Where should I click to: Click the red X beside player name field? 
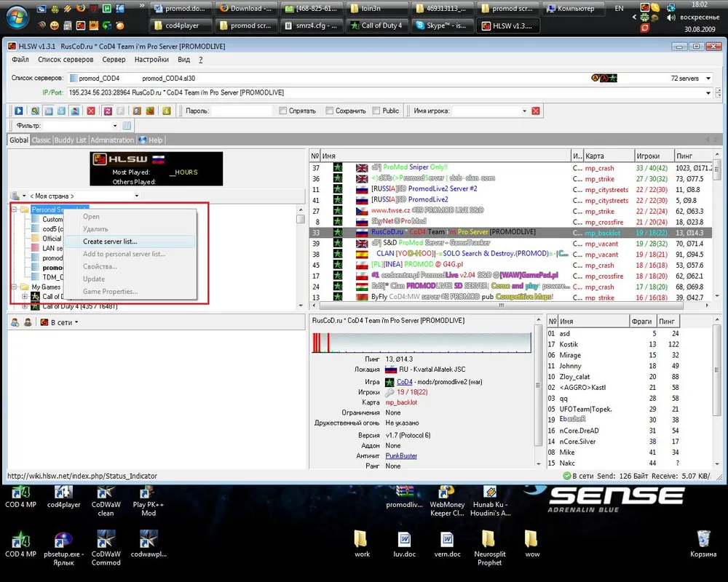coord(536,111)
